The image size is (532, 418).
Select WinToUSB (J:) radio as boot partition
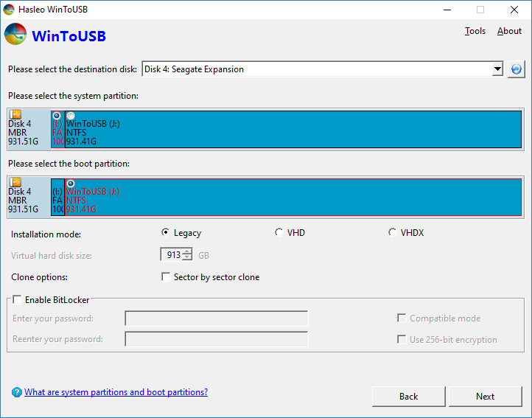pos(71,184)
